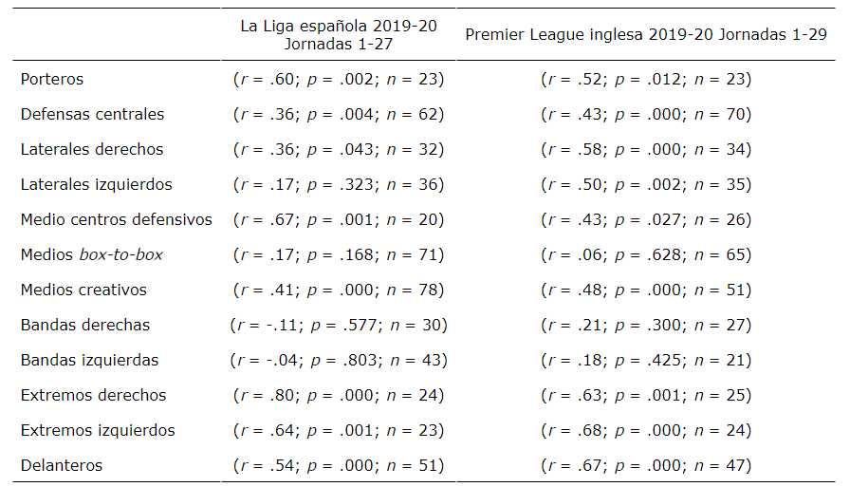Image resolution: width=868 pixels, height=487 pixels.
Task: Click the Laterales derechos row label
Action: (92, 150)
